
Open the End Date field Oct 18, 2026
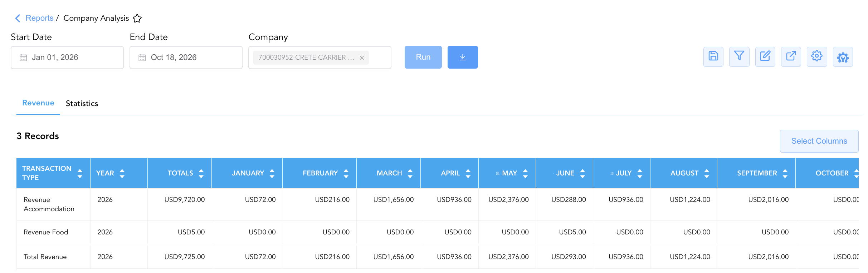coord(186,58)
